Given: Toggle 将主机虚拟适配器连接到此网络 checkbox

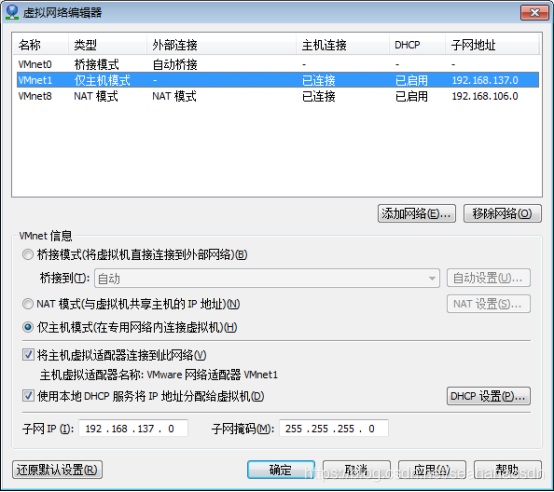Looking at the screenshot, I should point(28,355).
